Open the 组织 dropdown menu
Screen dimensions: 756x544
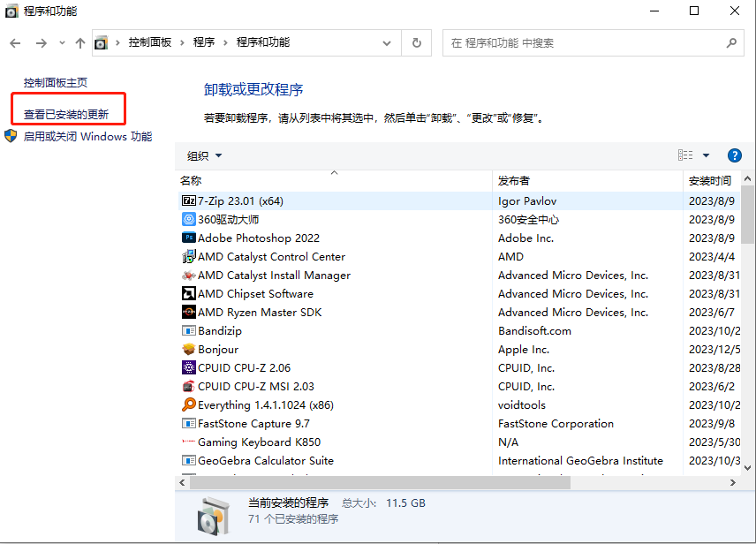tap(204, 155)
